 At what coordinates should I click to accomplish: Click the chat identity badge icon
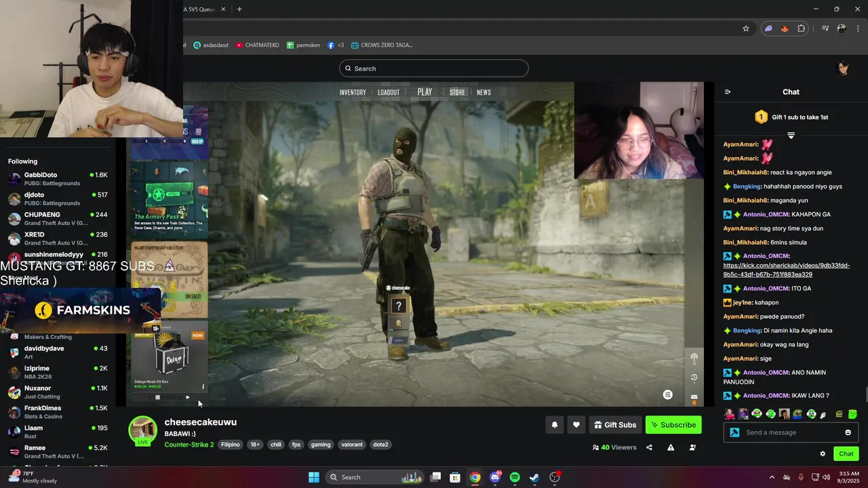pos(734,432)
